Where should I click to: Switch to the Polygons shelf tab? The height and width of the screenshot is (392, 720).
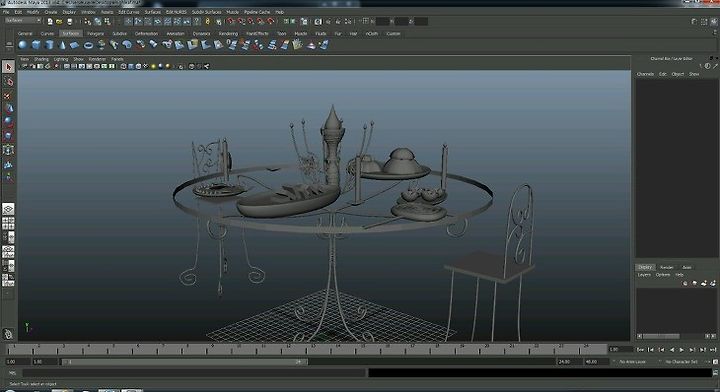click(96, 34)
